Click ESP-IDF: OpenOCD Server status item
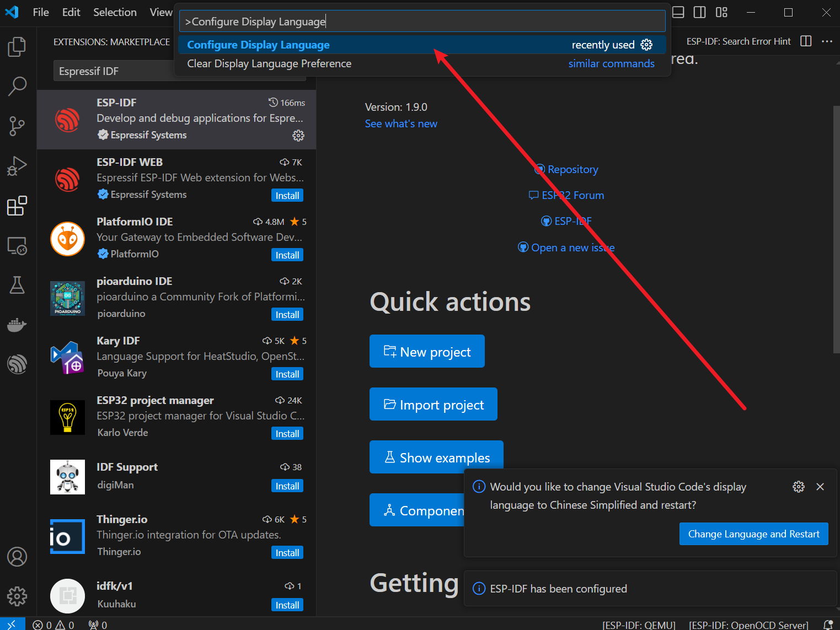The image size is (840, 630). [748, 624]
